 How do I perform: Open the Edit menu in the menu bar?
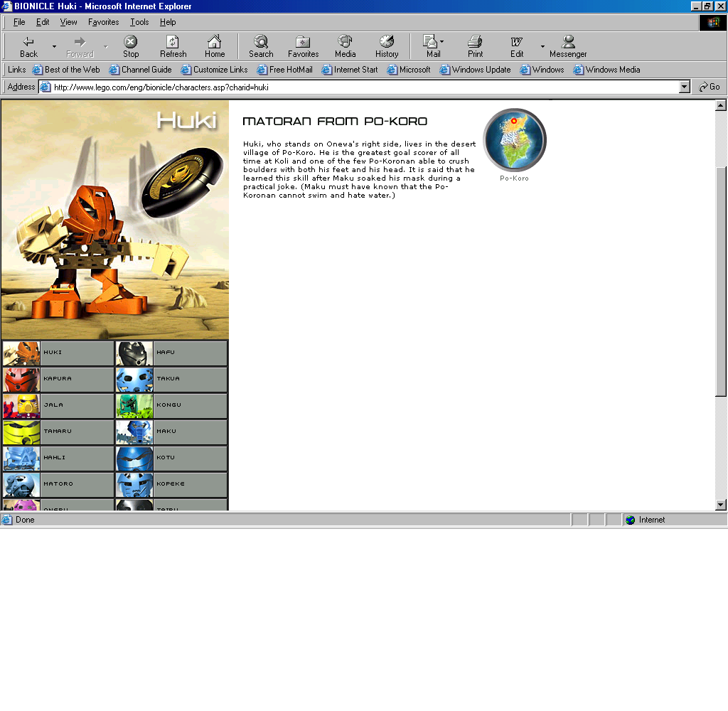click(x=43, y=22)
